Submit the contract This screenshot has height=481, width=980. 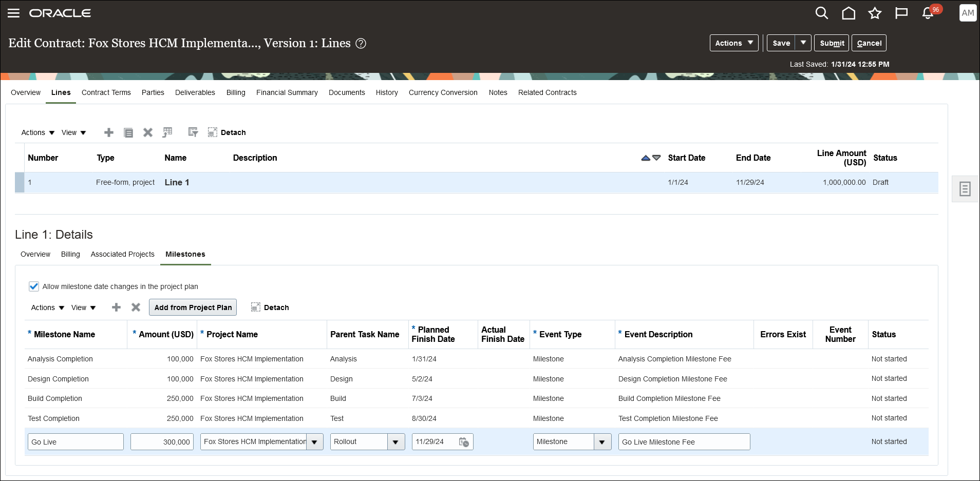832,43
